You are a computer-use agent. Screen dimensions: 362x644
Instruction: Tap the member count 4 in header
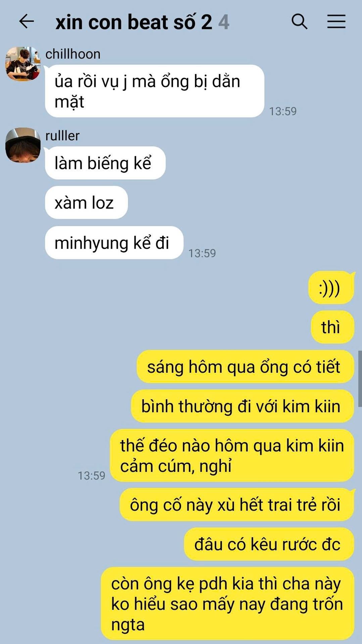[x=224, y=22]
